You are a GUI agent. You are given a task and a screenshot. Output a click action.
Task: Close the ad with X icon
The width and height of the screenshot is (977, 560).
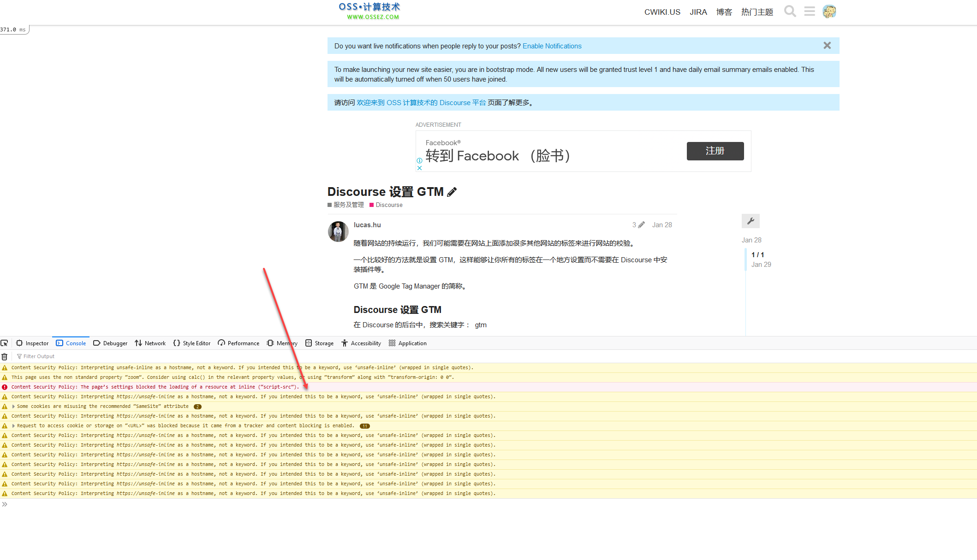coord(419,168)
